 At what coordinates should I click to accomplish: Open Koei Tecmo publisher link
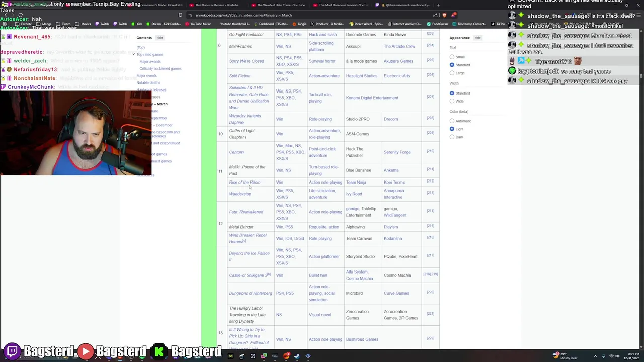(x=394, y=182)
